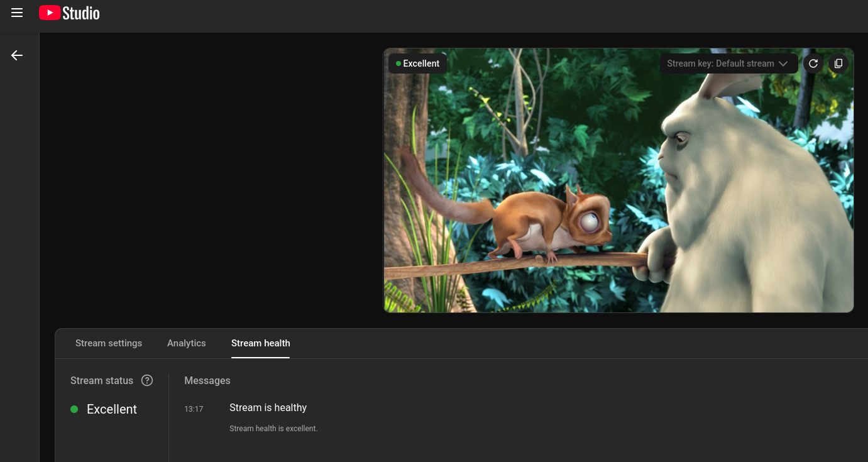Expand the Stream key: Default stream dropdown
The image size is (868, 462).
pyautogui.click(x=728, y=63)
